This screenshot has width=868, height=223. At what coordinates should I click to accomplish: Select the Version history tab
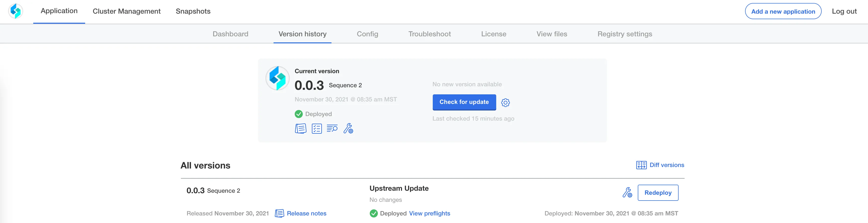tap(303, 34)
